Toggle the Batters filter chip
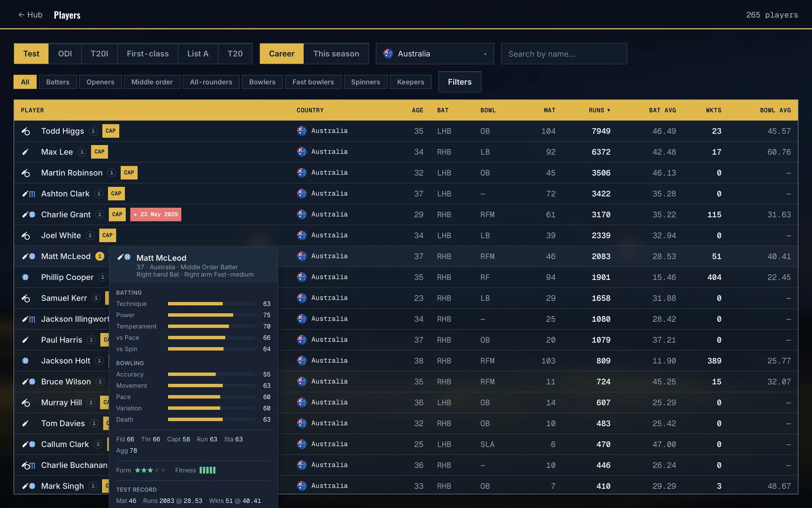This screenshot has width=812, height=508. click(58, 82)
